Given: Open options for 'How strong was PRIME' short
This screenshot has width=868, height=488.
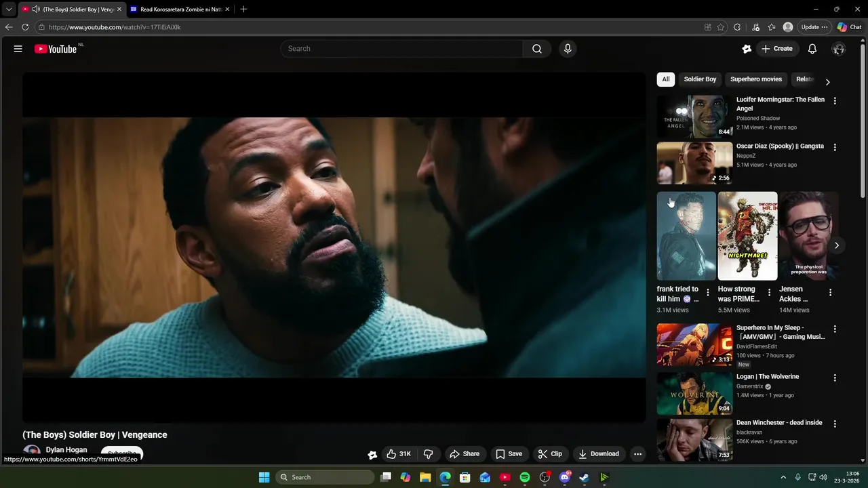Looking at the screenshot, I should (769, 293).
